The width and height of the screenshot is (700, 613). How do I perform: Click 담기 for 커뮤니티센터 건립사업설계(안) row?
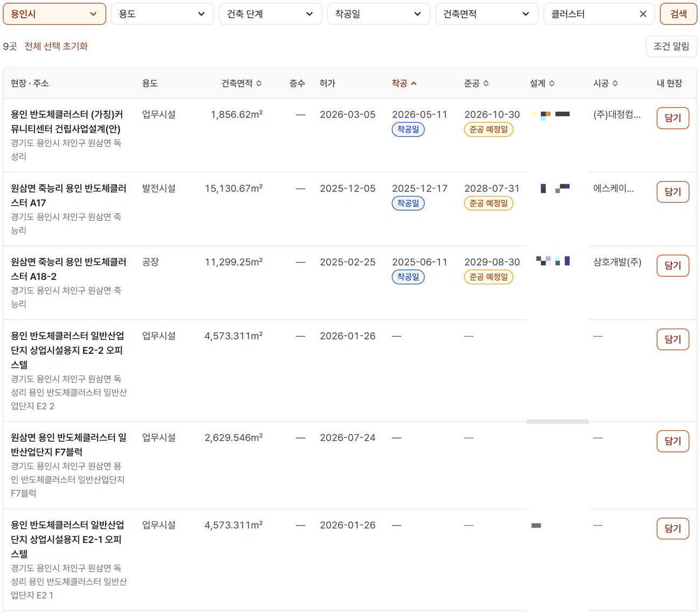pos(673,118)
